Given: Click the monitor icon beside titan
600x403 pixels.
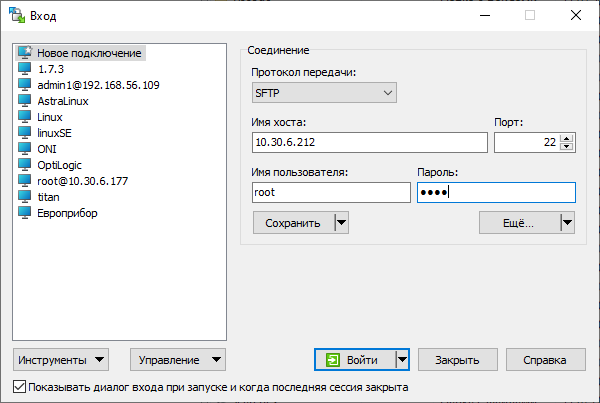Looking at the screenshot, I should click(x=24, y=197).
